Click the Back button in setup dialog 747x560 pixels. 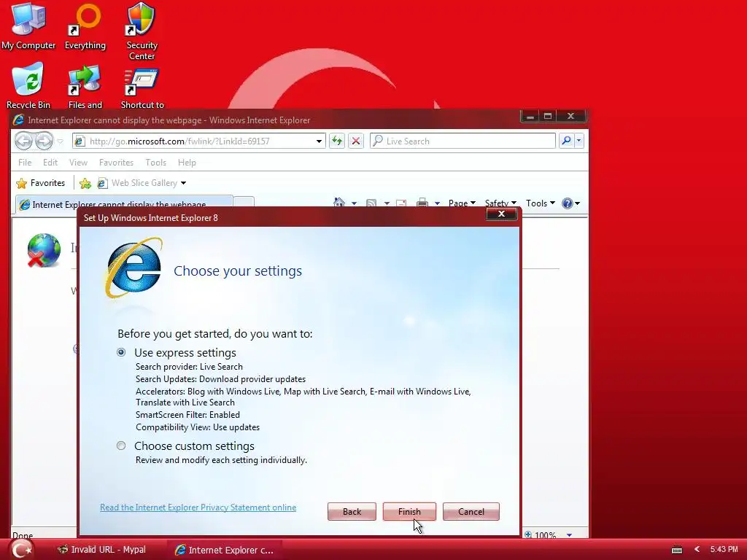(x=352, y=511)
